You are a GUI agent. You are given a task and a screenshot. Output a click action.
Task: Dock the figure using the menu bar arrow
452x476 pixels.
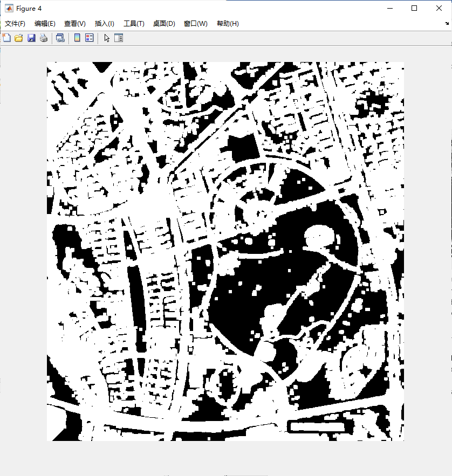tap(447, 24)
